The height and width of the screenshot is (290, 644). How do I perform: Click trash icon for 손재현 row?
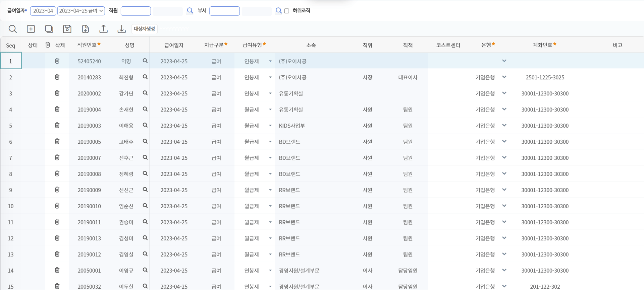pos(57,109)
